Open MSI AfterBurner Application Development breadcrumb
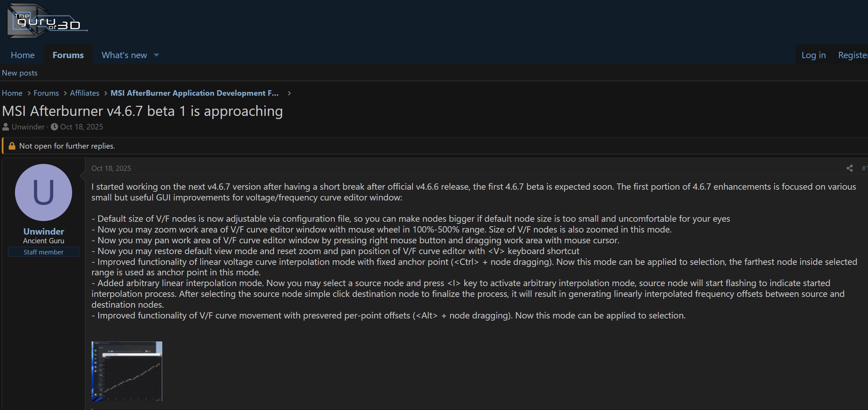The width and height of the screenshot is (868, 410). [194, 93]
